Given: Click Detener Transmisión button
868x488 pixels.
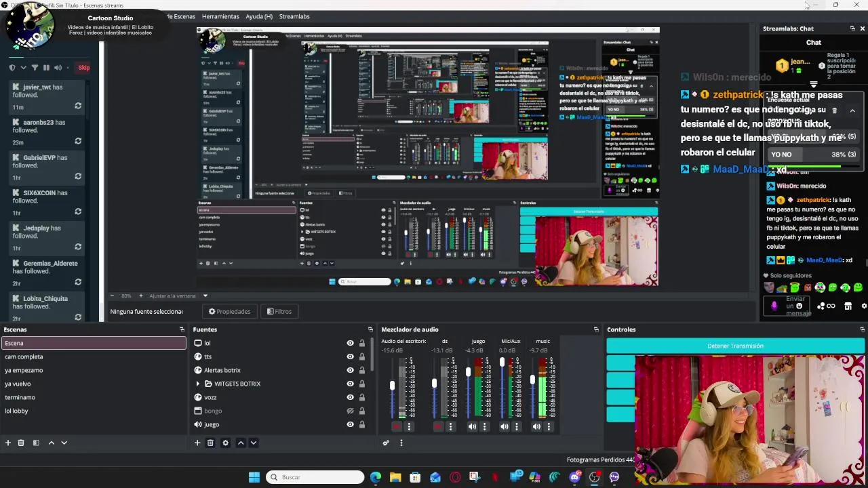Looking at the screenshot, I should (736, 346).
